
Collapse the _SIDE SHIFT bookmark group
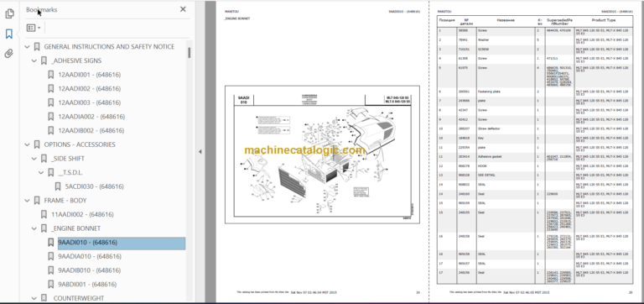coord(34,159)
